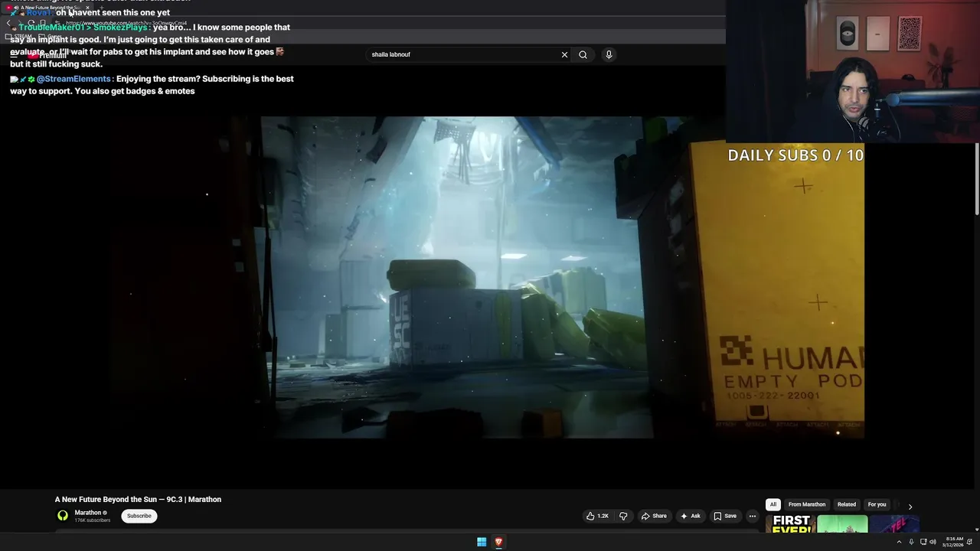Image resolution: width=980 pixels, height=551 pixels.
Task: Open network settings from tray icon
Action: pos(923,542)
